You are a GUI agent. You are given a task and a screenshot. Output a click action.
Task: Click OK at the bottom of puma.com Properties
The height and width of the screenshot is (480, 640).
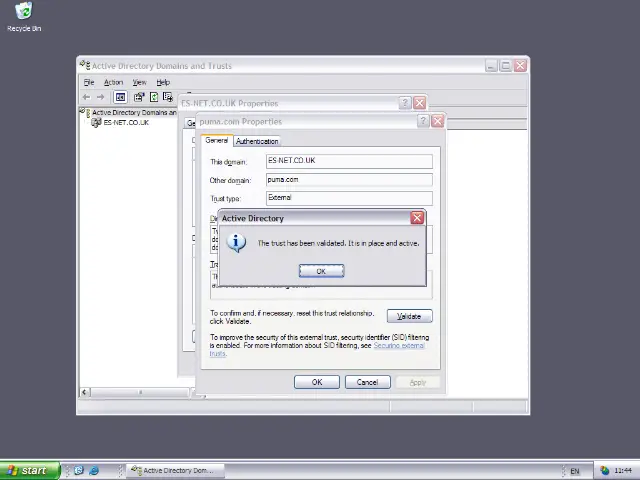pyautogui.click(x=317, y=382)
